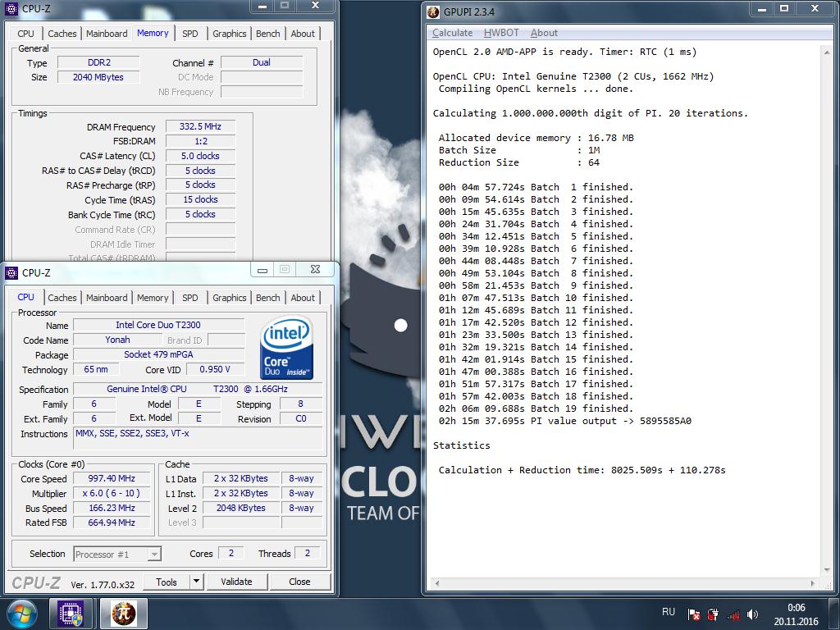840x630 pixels.
Task: Maximize the GPUPI window
Action: pos(784,9)
